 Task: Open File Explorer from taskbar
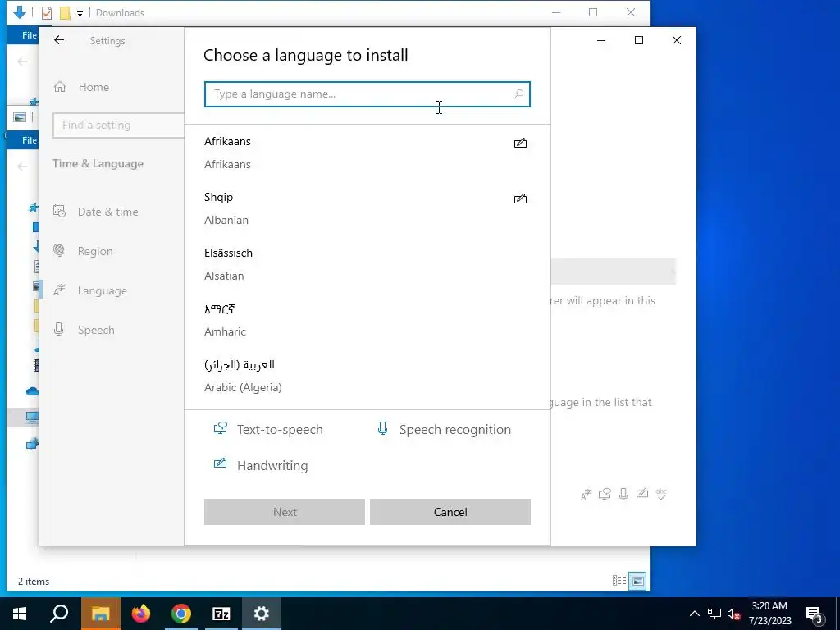pos(100,614)
